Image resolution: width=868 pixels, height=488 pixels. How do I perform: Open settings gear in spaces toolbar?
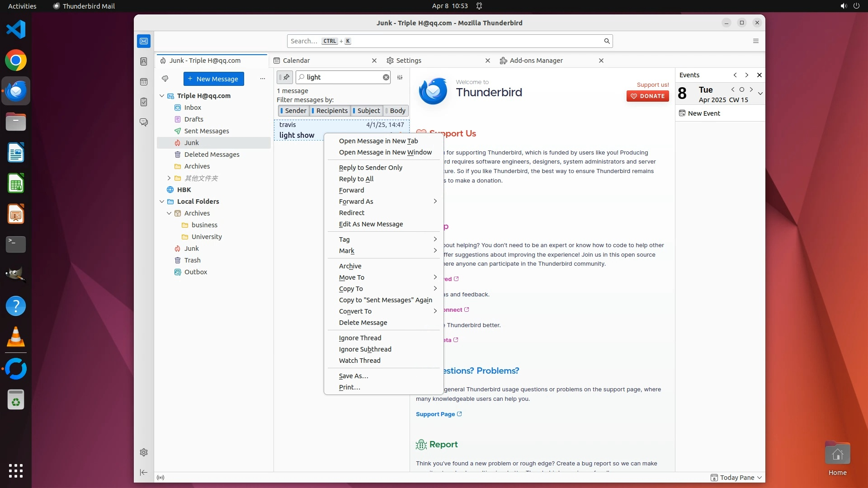(144, 452)
